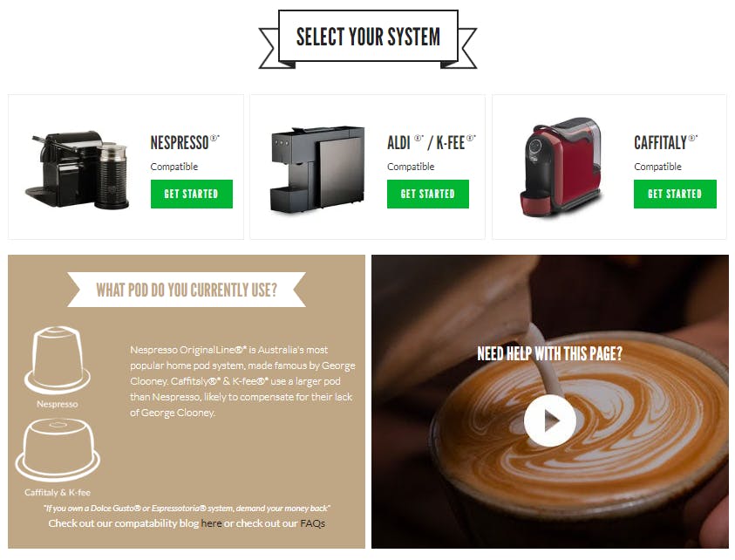Screen dimensions: 735x560
Task: Click the Caffitaly & K-fee pod label
Action: coord(58,493)
